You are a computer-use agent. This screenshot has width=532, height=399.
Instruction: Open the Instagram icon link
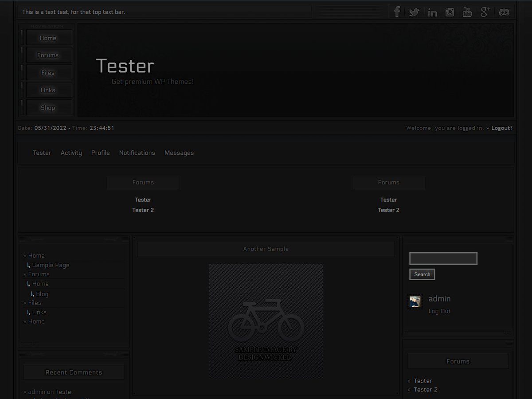(450, 12)
